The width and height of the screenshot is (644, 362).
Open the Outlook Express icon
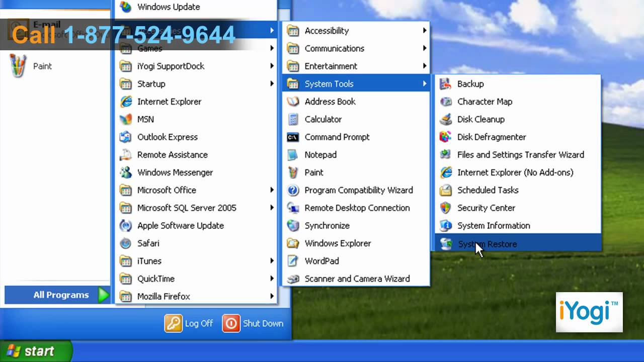(x=126, y=137)
